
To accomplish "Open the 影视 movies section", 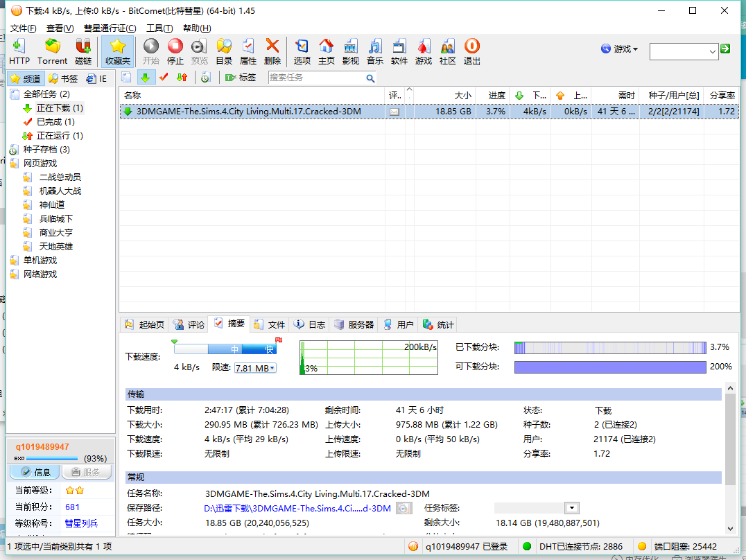I will pyautogui.click(x=351, y=51).
